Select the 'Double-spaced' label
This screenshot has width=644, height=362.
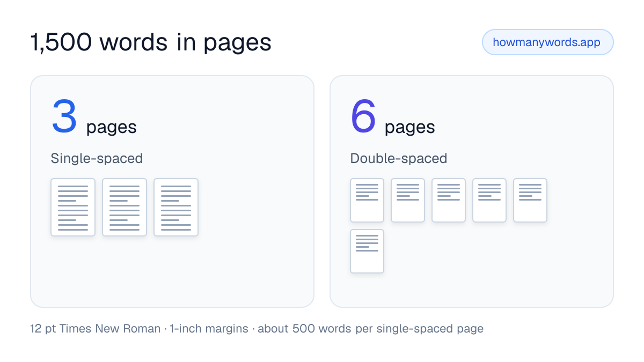399,159
